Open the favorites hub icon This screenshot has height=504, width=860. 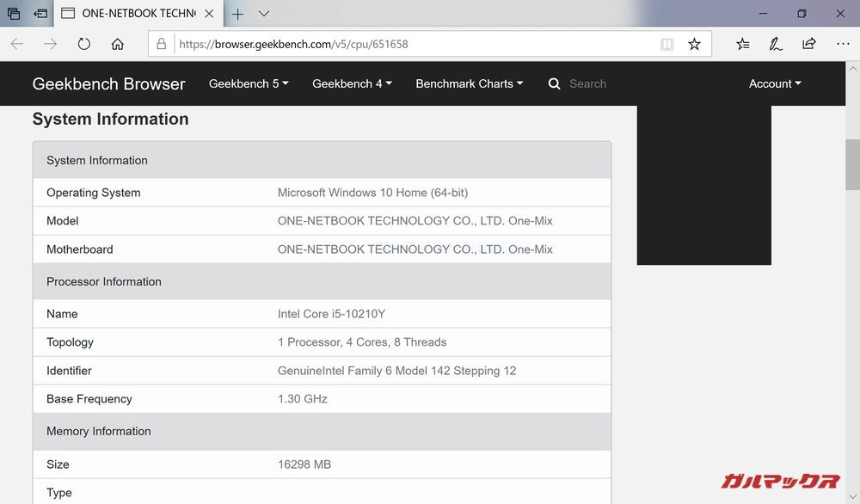743,44
